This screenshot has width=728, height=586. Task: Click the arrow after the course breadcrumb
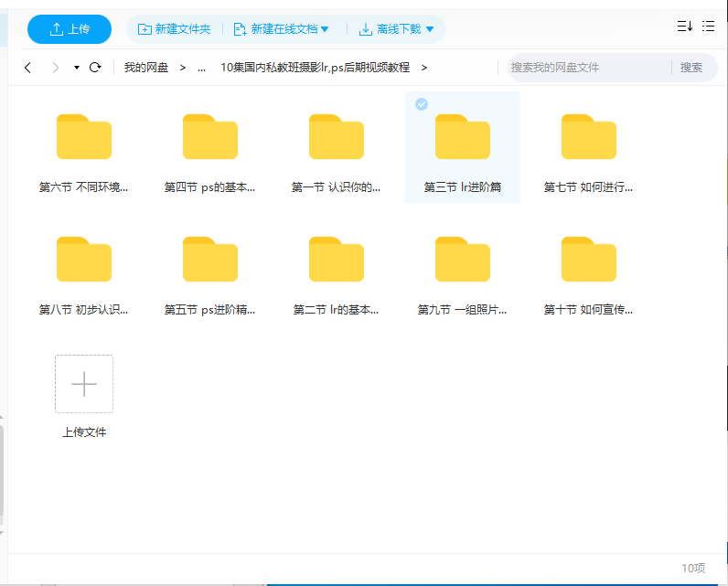[x=424, y=68]
